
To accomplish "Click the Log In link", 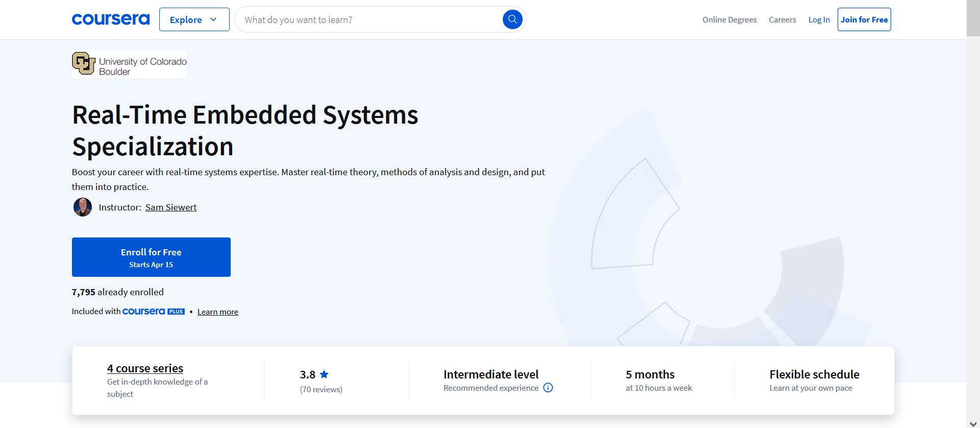I will pos(819,19).
